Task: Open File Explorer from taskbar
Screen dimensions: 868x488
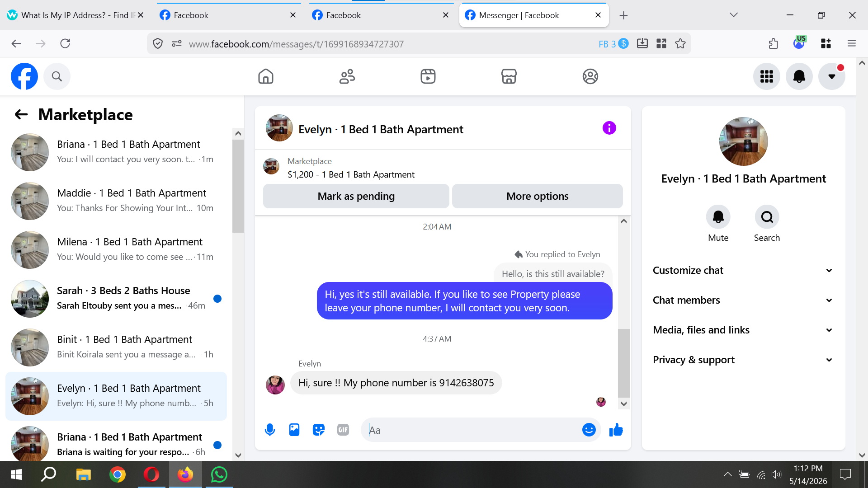Action: coord(84,474)
